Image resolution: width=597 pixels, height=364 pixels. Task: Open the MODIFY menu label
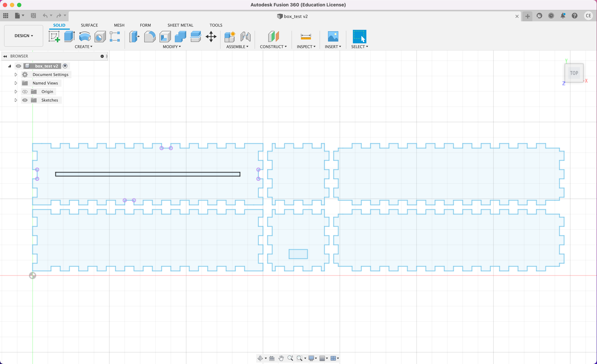tap(171, 47)
